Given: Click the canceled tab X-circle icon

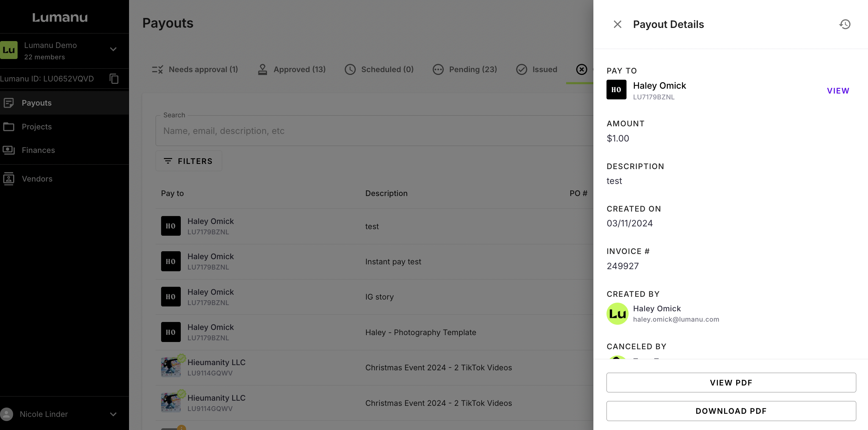Looking at the screenshot, I should pos(582,69).
